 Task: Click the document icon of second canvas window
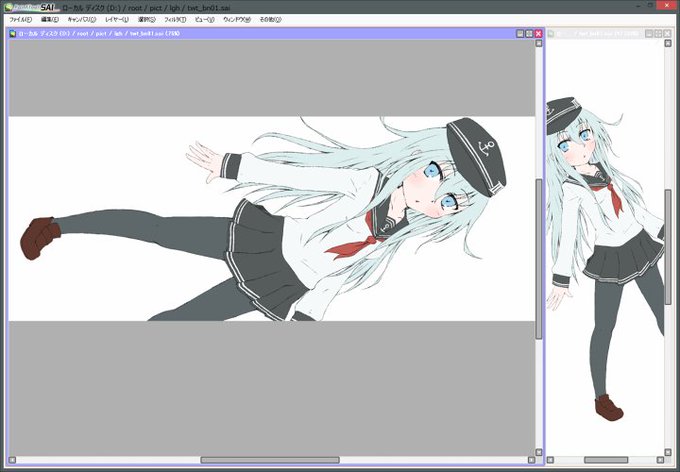(551, 33)
